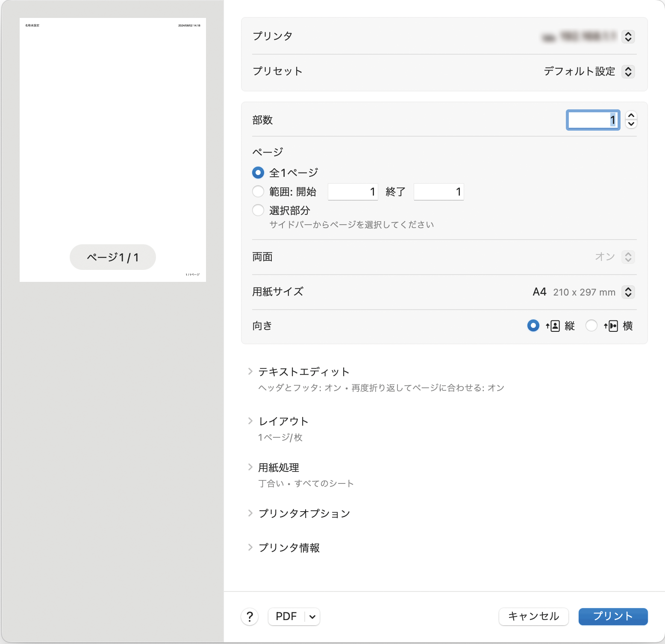
Task: Click the プリント button
Action: tap(613, 616)
